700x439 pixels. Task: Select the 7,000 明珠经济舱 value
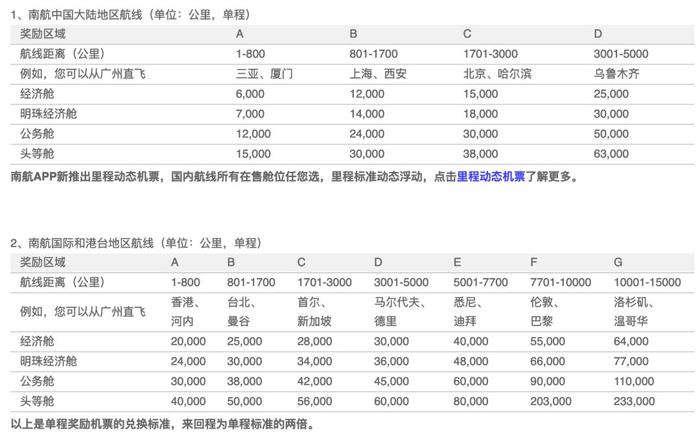(x=250, y=114)
